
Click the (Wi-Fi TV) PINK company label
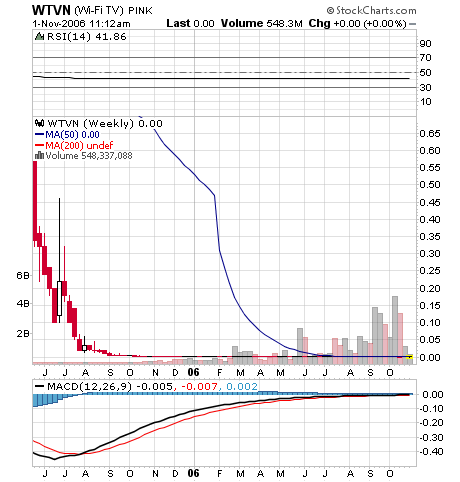point(113,11)
